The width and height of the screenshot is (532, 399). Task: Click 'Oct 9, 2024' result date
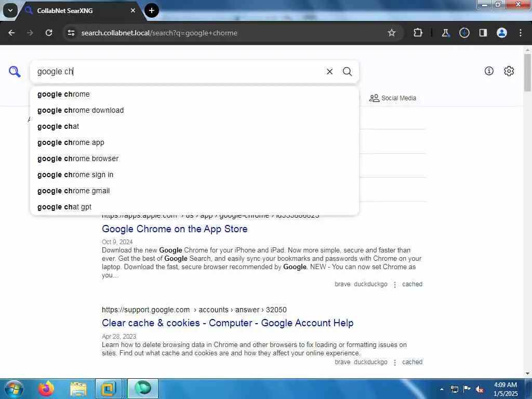click(117, 242)
